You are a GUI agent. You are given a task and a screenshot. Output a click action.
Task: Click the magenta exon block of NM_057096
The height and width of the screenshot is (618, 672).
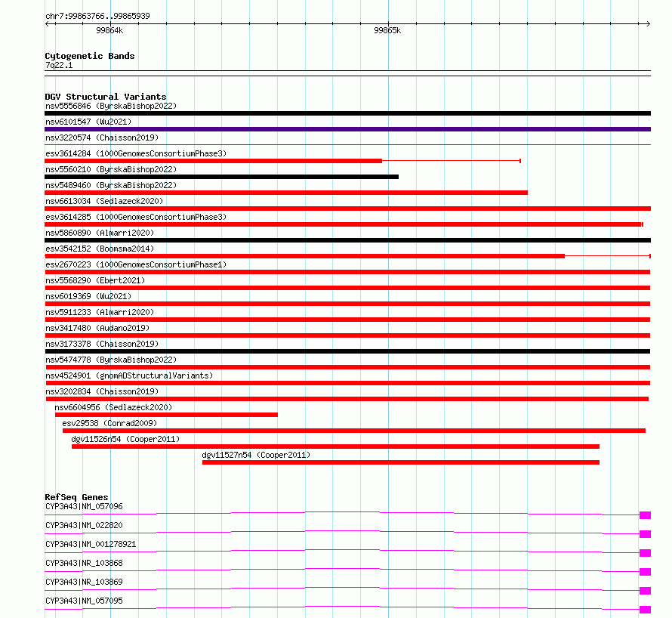point(645,515)
